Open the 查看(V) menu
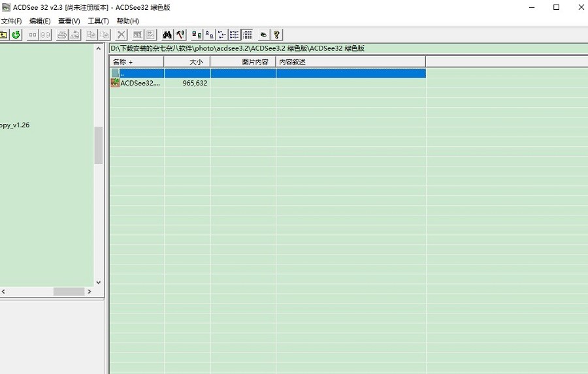This screenshot has width=588, height=374. [x=69, y=21]
